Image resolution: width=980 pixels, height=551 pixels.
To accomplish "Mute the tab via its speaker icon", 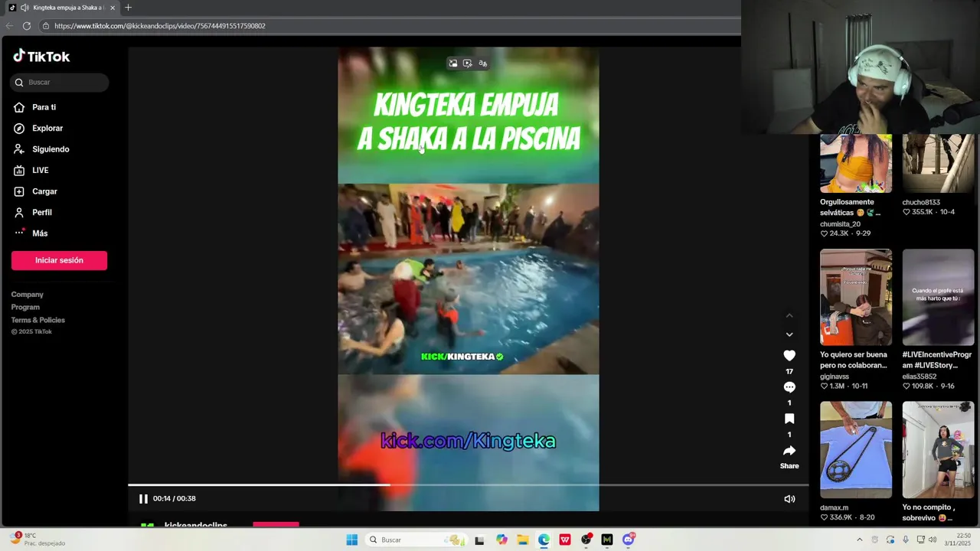I will coord(24,8).
